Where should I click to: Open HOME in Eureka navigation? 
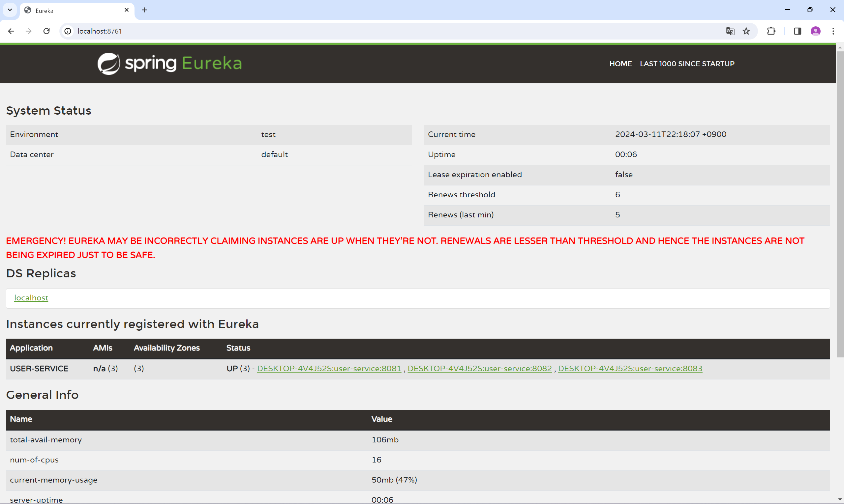620,64
